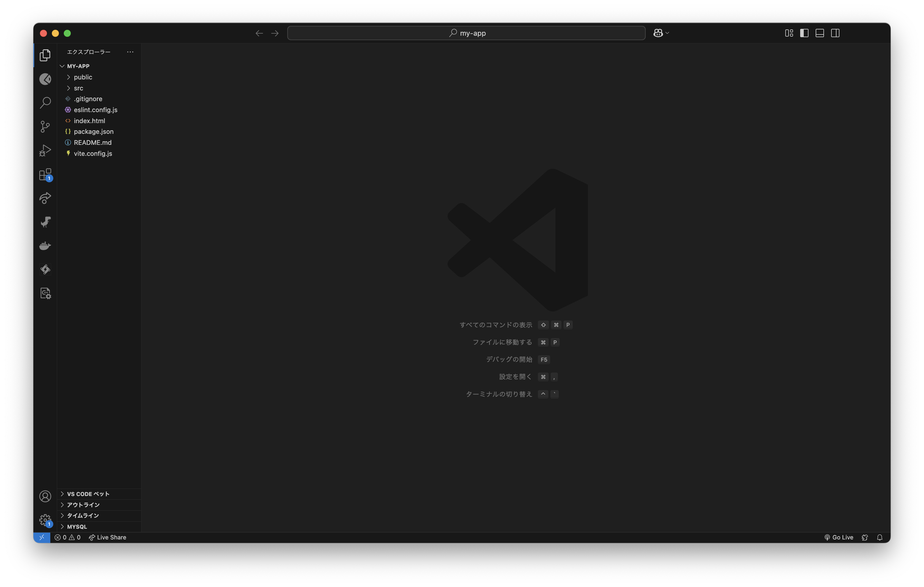Open Run and Debug view
The image size is (924, 587).
point(45,150)
